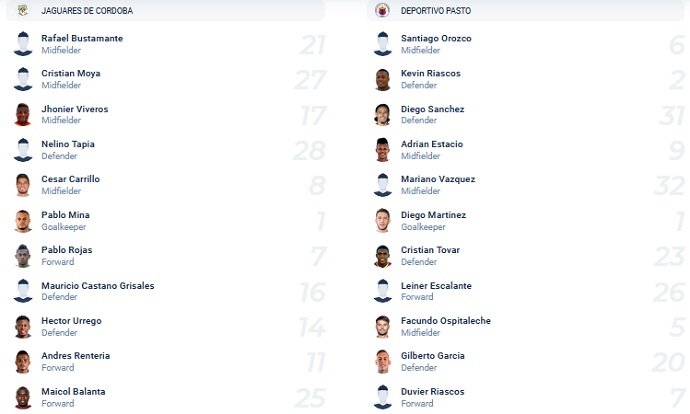Click Maicol Balanta's player photo
This screenshot has width=690, height=414.
pos(23,397)
